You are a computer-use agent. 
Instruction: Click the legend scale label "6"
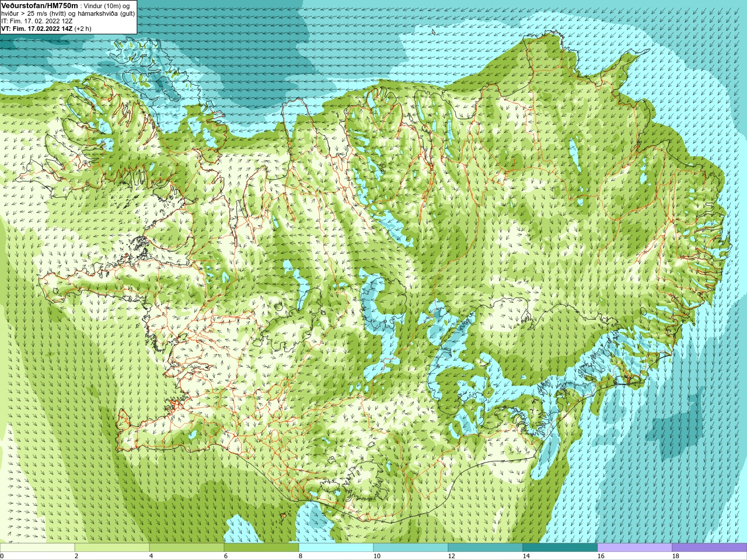click(226, 556)
